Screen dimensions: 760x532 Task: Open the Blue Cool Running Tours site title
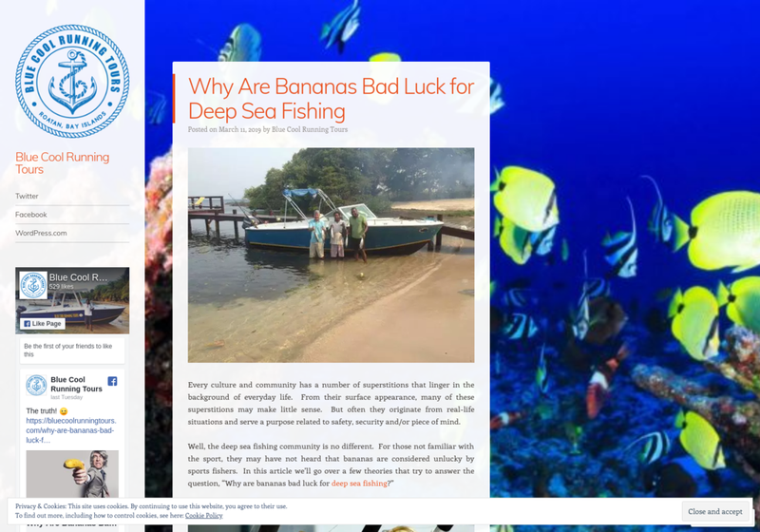click(x=62, y=162)
